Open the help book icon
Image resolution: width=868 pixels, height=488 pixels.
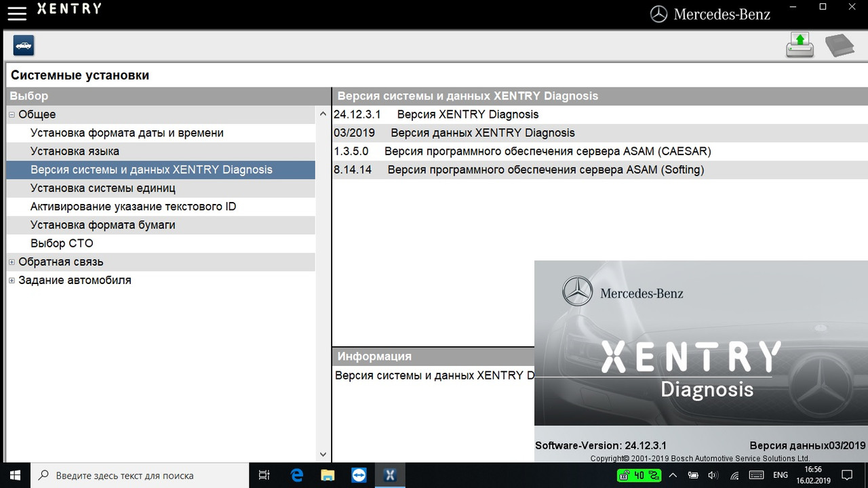839,46
